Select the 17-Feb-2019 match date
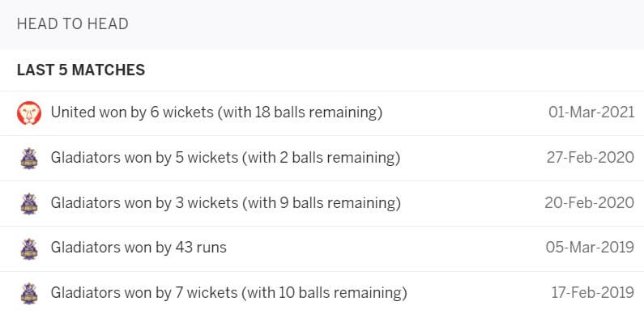The image size is (644, 314). tap(593, 293)
